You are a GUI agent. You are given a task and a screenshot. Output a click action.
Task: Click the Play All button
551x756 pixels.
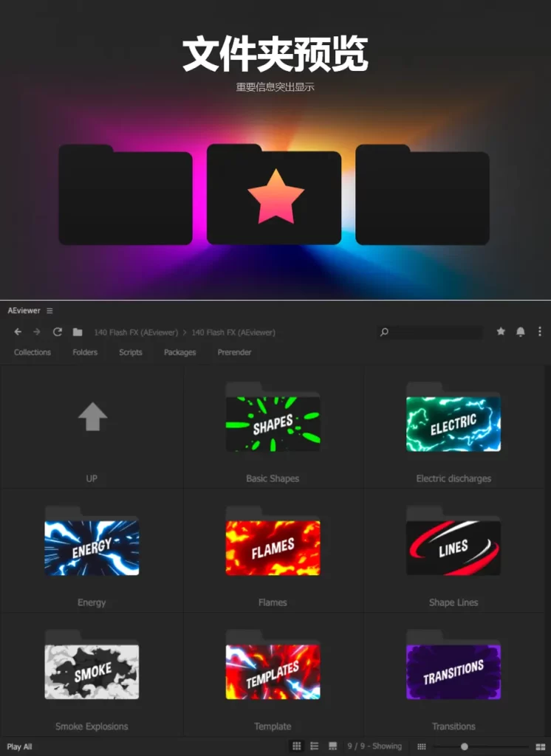pyautogui.click(x=19, y=746)
